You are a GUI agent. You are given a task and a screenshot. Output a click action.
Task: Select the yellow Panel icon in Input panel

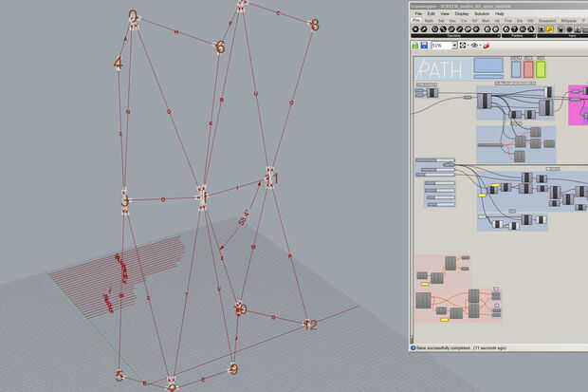pos(550,29)
